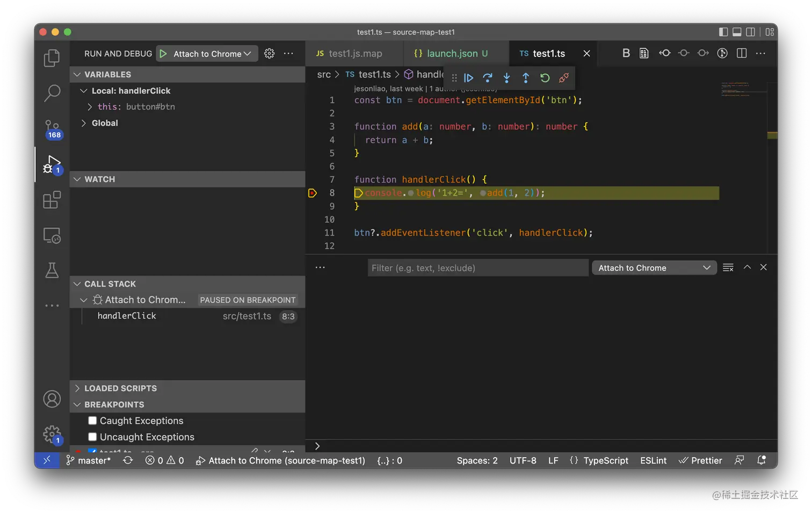The image size is (812, 514).
Task: Switch to the launch.json tab
Action: click(452, 54)
